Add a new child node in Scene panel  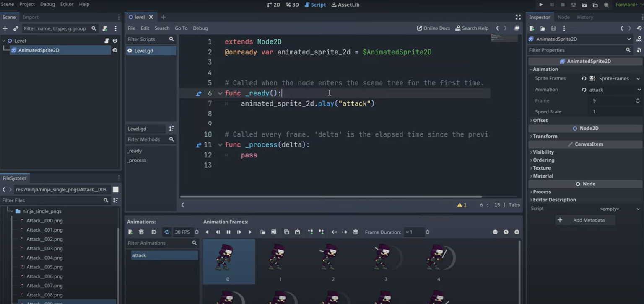(x=5, y=28)
